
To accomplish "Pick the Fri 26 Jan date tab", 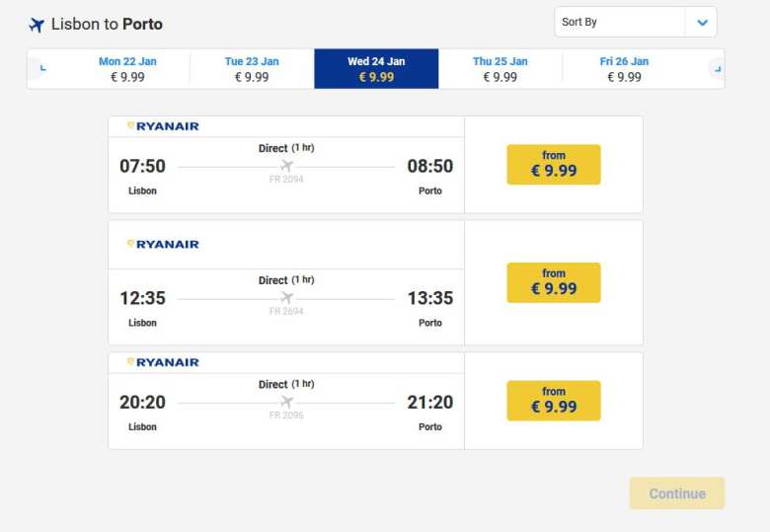I will pos(625,69).
